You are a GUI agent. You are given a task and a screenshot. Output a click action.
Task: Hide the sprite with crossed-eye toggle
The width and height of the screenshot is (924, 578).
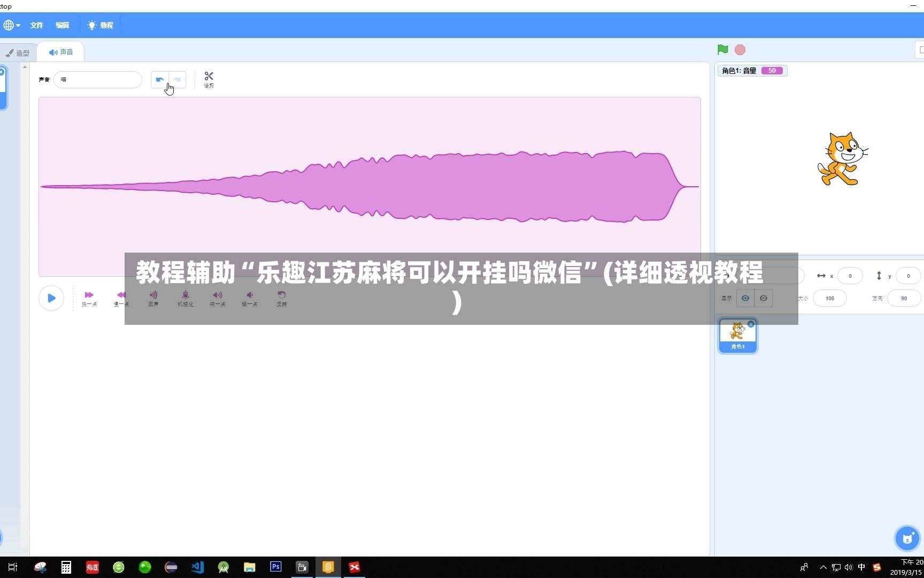point(764,298)
